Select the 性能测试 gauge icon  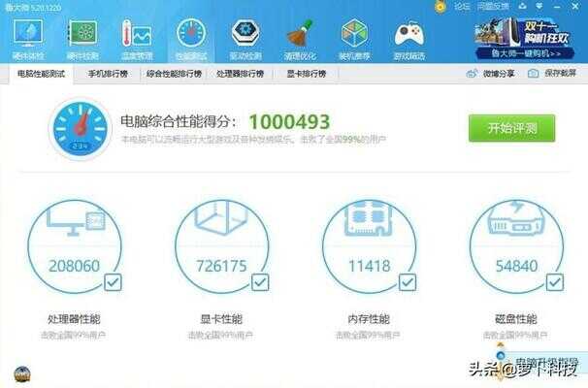click(191, 33)
